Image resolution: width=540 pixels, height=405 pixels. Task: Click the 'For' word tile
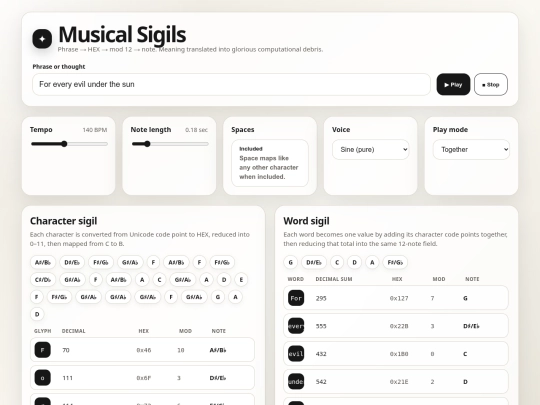(x=296, y=298)
